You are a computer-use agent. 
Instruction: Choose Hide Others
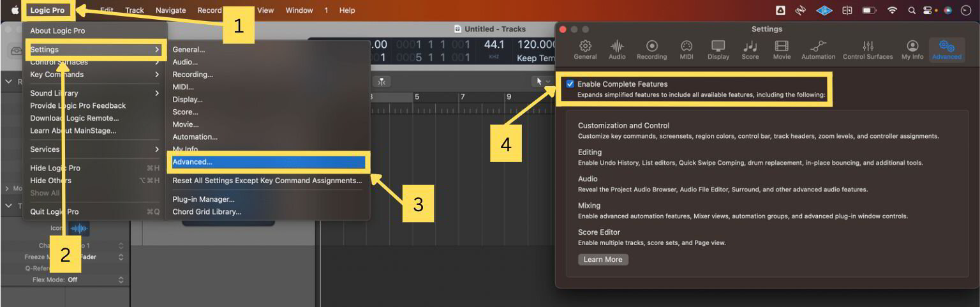(x=95, y=180)
